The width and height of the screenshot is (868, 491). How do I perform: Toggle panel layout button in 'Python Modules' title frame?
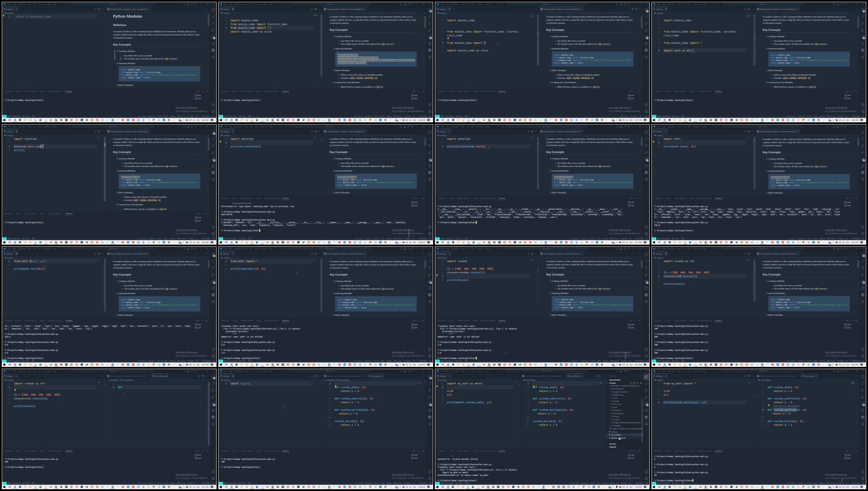click(188, 4)
